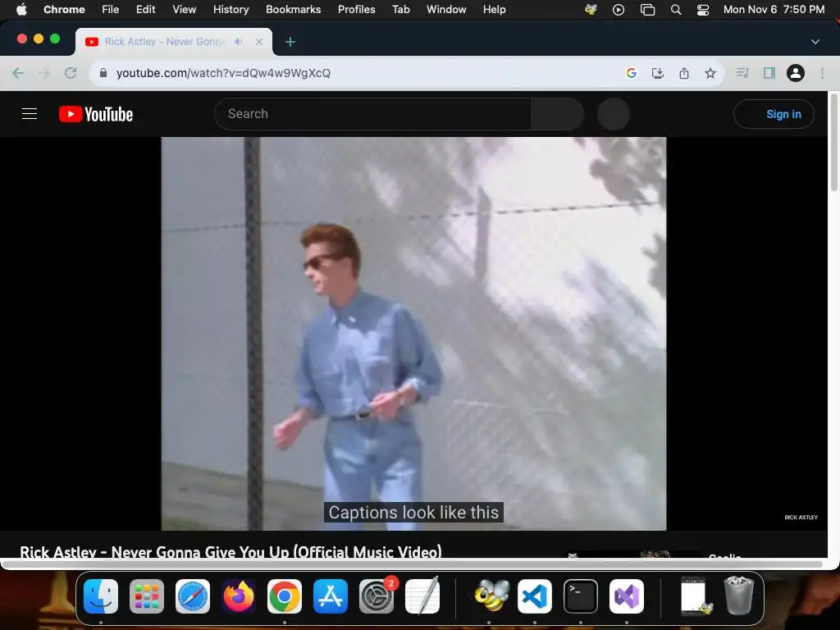Go to YouTube home via logo
The image size is (840, 630).
pyautogui.click(x=96, y=114)
